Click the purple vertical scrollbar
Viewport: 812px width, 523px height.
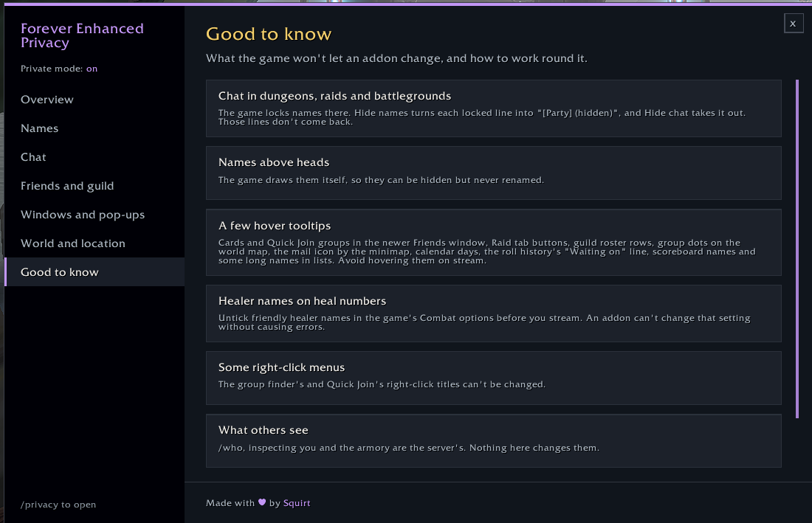pyautogui.click(x=797, y=249)
